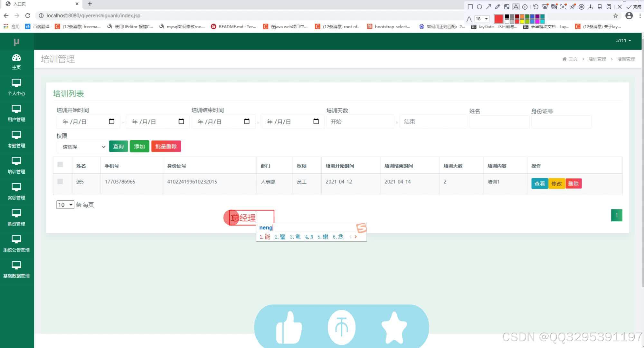Click the 添加 add button

point(139,146)
